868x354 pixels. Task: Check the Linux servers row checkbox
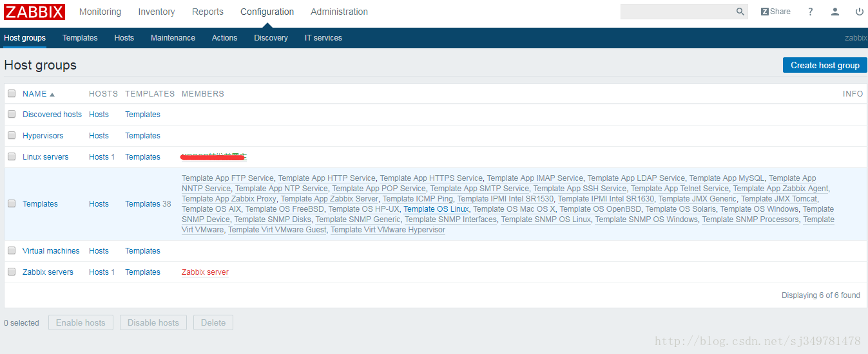click(x=12, y=156)
